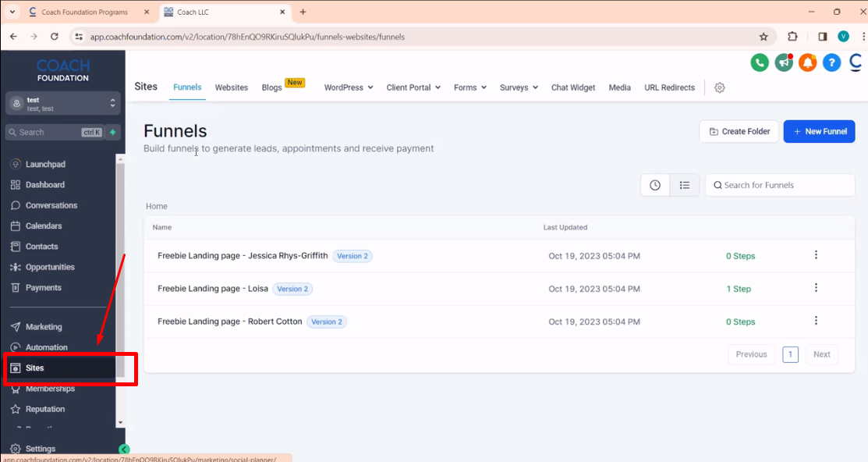Click Version 2 badge on Robert Cotton row
Image resolution: width=868 pixels, height=462 pixels.
(x=327, y=322)
